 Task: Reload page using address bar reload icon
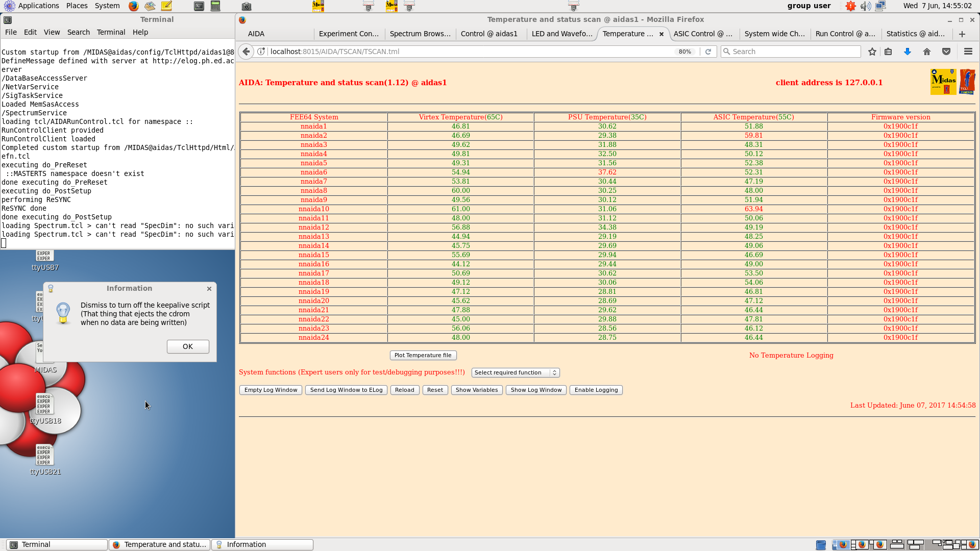pyautogui.click(x=708, y=52)
